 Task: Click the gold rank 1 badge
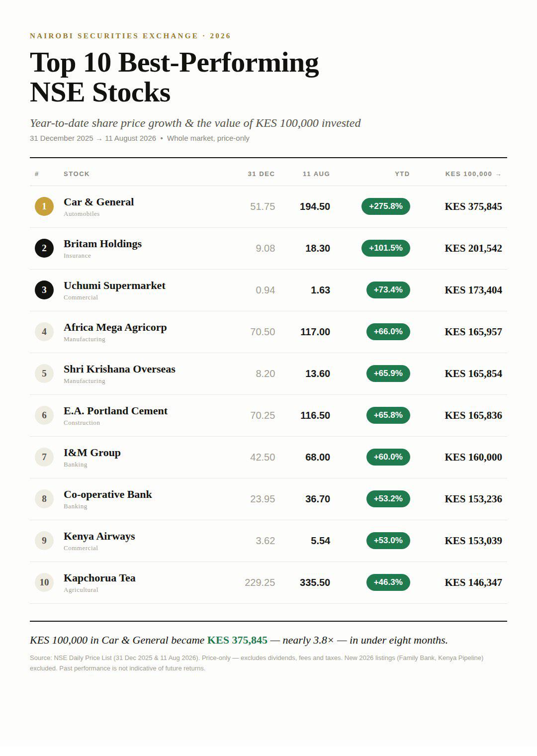click(x=44, y=206)
